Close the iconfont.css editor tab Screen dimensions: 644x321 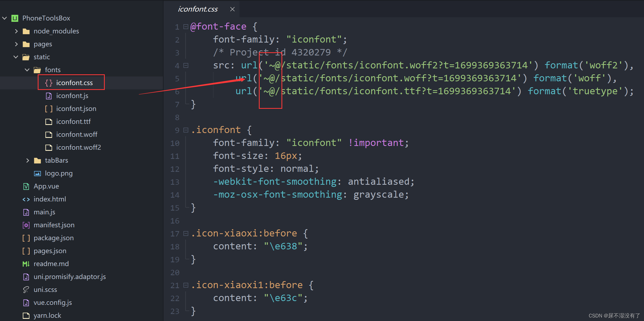233,9
